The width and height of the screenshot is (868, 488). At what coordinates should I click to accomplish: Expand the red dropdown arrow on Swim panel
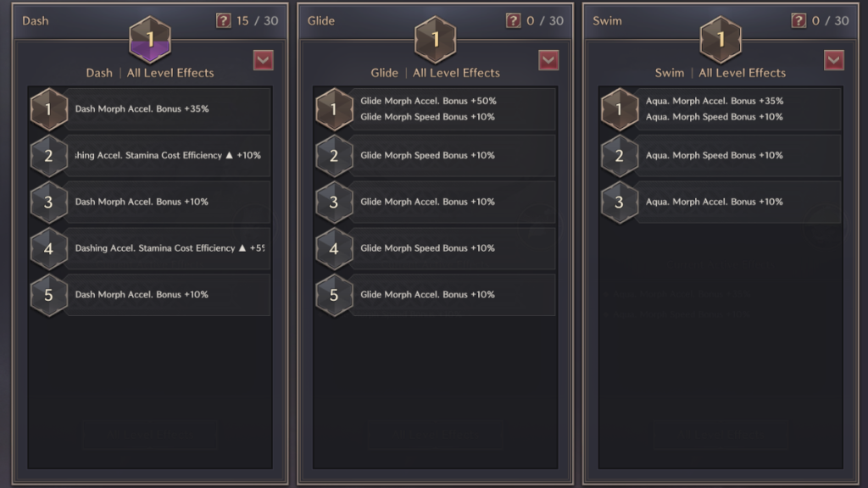(x=834, y=60)
